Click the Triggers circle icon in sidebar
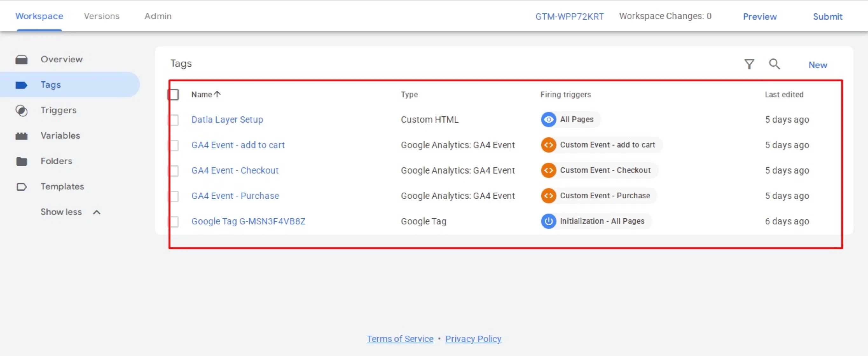Viewport: 868px width, 356px height. tap(22, 111)
